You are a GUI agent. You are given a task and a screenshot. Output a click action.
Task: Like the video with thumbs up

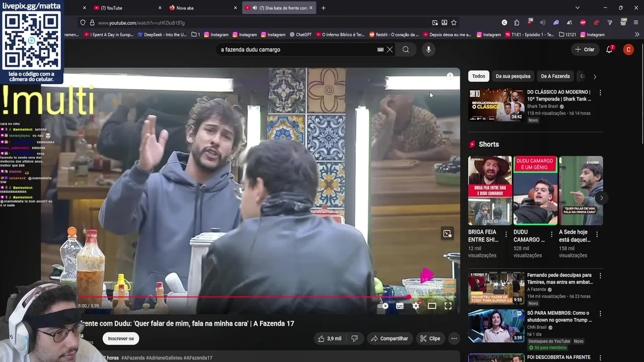330,338
